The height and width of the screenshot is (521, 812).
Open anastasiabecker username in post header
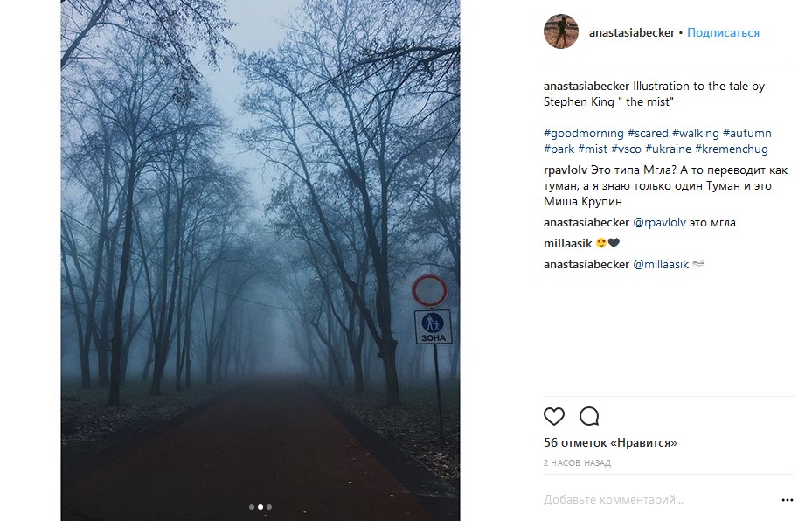632,33
